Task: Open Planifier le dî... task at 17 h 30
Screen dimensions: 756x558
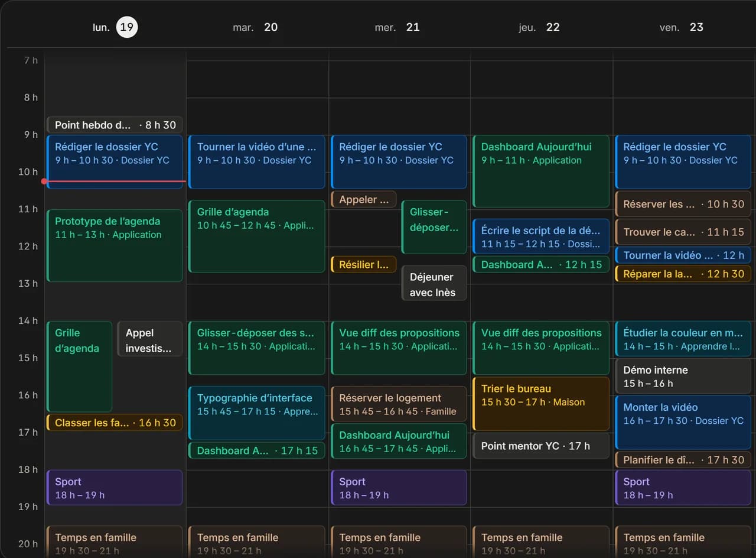Action: (x=683, y=460)
